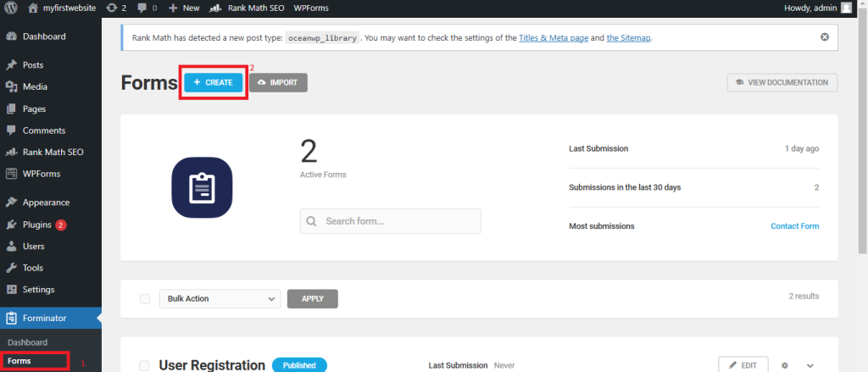Image resolution: width=868 pixels, height=372 pixels.
Task: Click the Create form button
Action: pyautogui.click(x=214, y=82)
